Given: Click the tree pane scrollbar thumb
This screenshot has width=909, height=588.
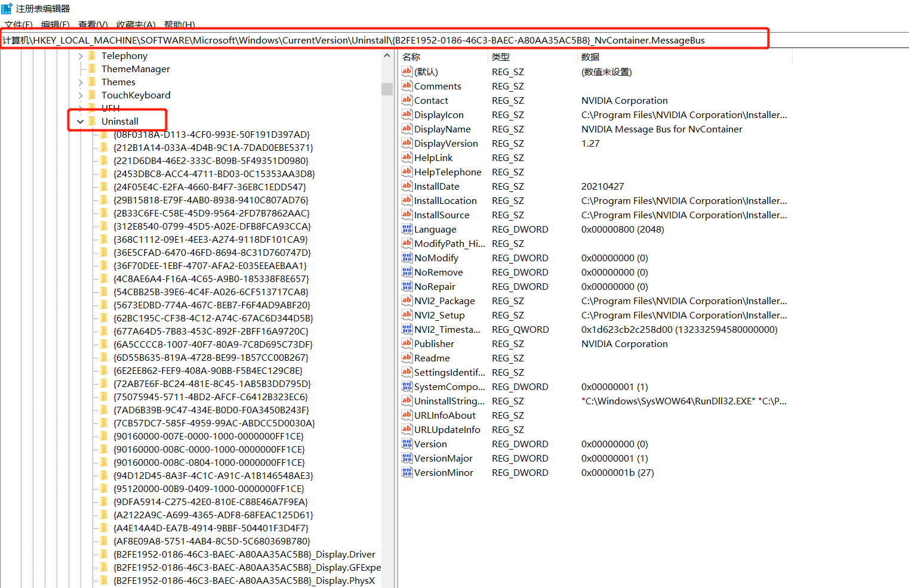Looking at the screenshot, I should (387, 89).
